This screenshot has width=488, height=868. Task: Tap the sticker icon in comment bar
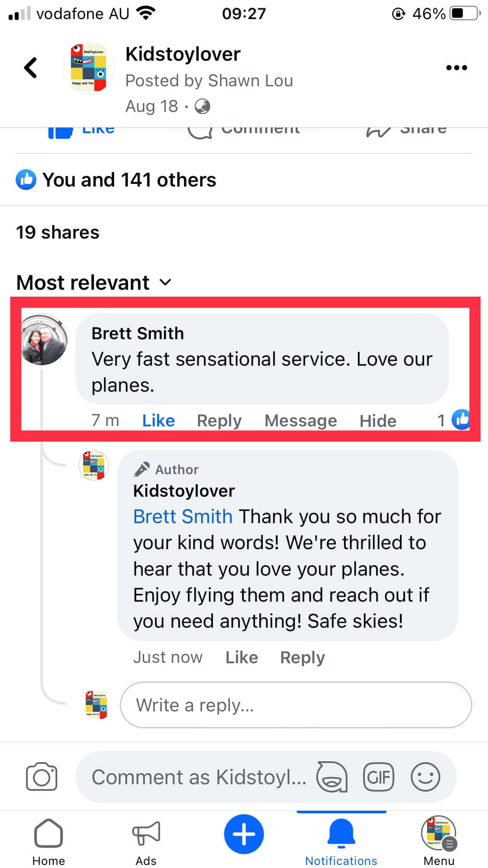[x=332, y=776]
